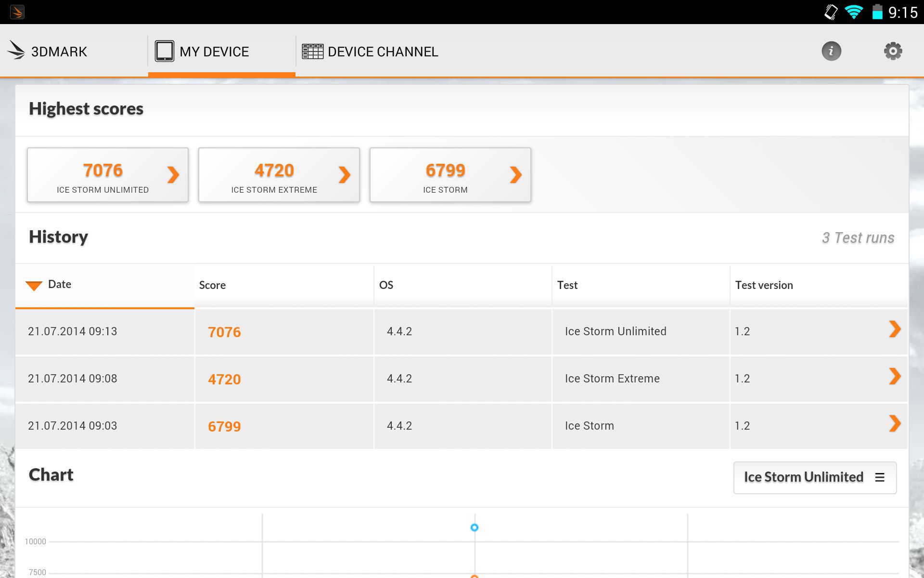Open the info icon in the header

coord(831,51)
